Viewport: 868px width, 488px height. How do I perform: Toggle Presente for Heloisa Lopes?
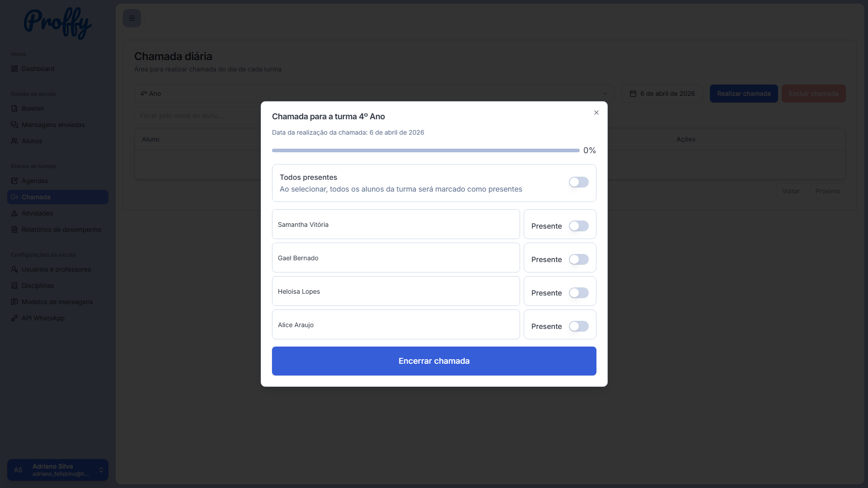click(x=578, y=293)
